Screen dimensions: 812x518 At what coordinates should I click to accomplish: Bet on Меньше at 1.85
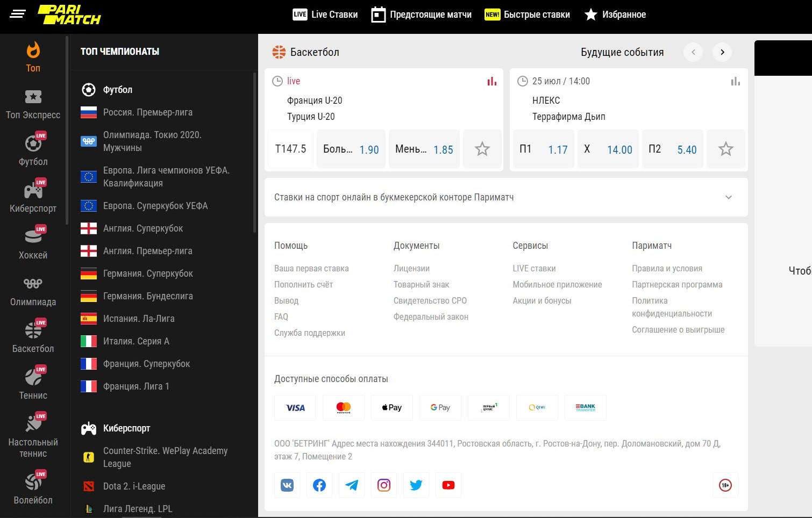[424, 149]
